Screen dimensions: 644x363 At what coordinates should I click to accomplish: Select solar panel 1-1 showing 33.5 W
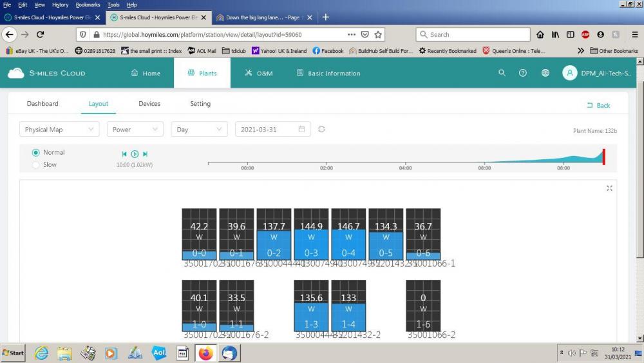[236, 306]
